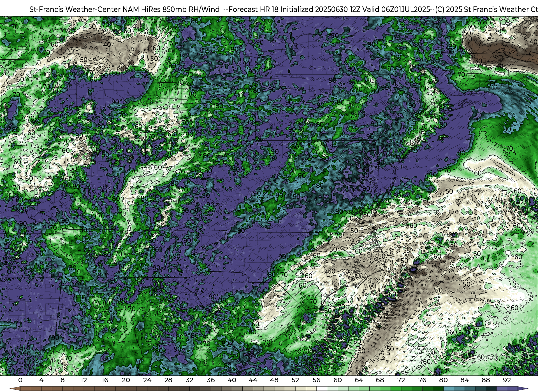Click the color bar tick label 40
The height and width of the screenshot is (392, 538).
232,380
